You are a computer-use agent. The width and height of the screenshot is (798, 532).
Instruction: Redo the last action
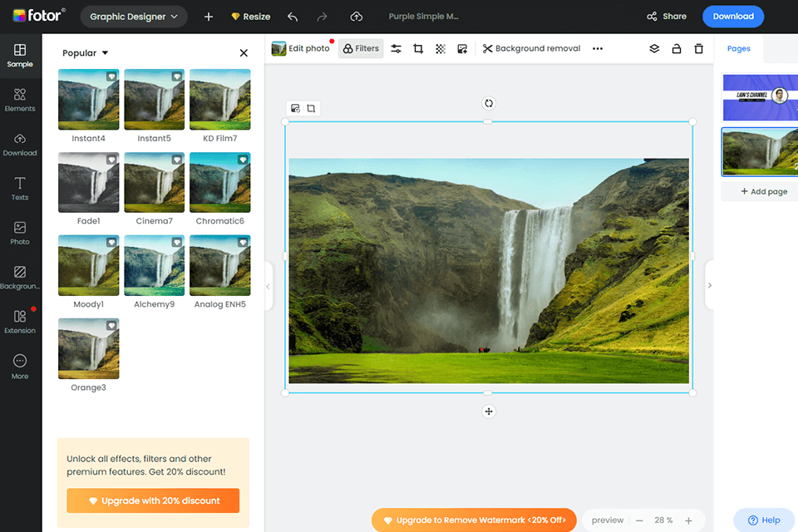(x=322, y=17)
